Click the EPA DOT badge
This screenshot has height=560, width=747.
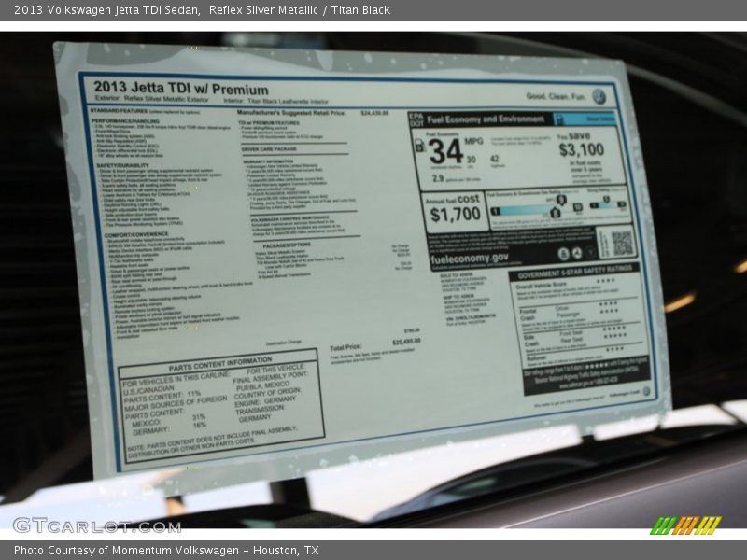pyautogui.click(x=416, y=119)
